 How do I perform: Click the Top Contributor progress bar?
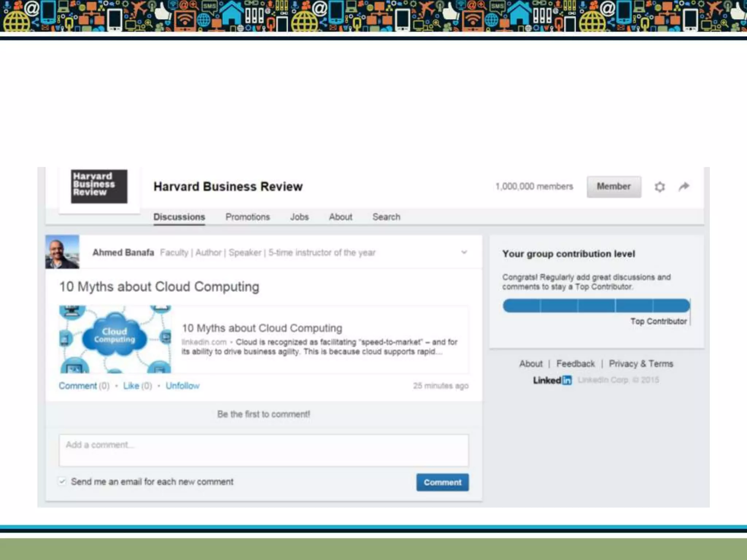point(596,306)
